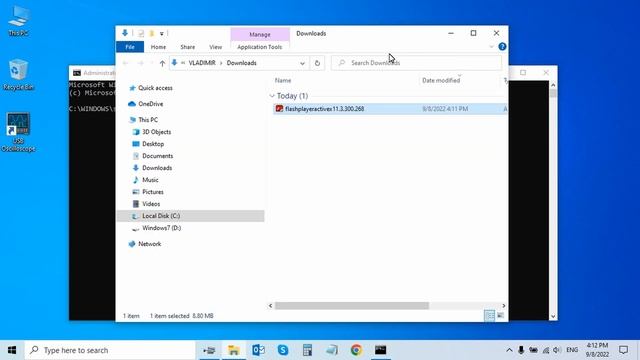Click the taskbar search box
Viewport: 640px width, 360px height.
click(110, 350)
